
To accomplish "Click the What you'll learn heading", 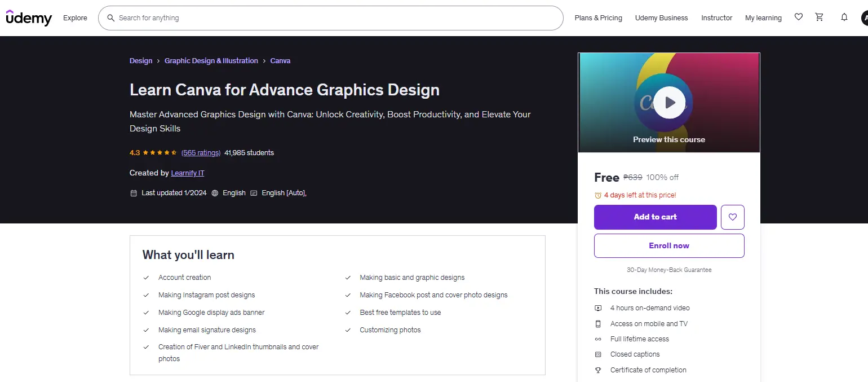I will tap(188, 255).
